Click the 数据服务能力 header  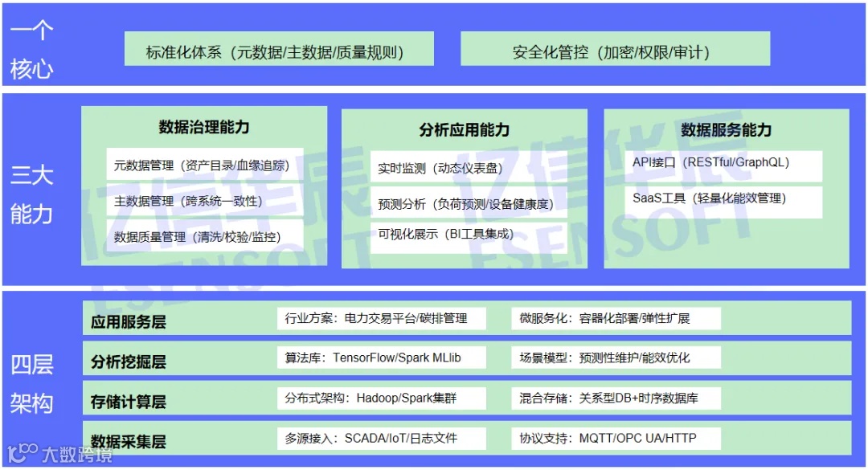pyautogui.click(x=726, y=126)
